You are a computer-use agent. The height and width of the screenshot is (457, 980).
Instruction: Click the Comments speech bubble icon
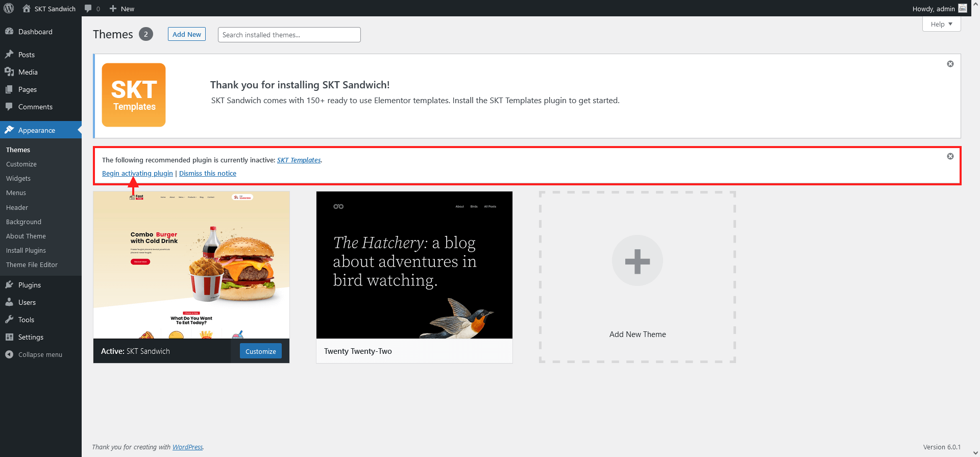point(9,106)
